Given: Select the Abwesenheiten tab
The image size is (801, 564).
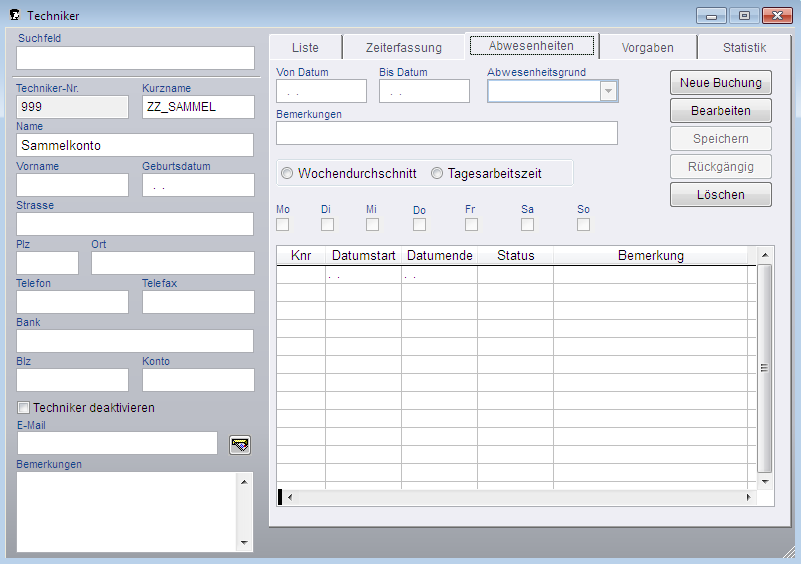Looking at the screenshot, I should point(531,46).
